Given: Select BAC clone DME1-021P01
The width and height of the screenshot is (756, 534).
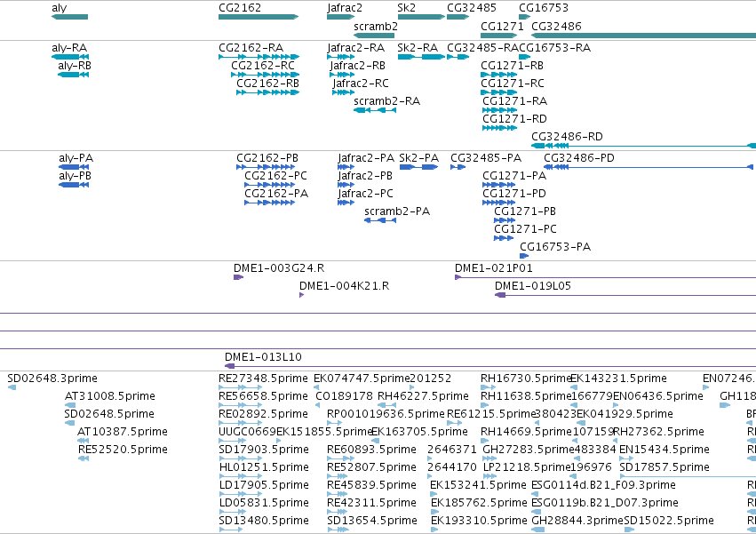Looking at the screenshot, I should [493, 268].
